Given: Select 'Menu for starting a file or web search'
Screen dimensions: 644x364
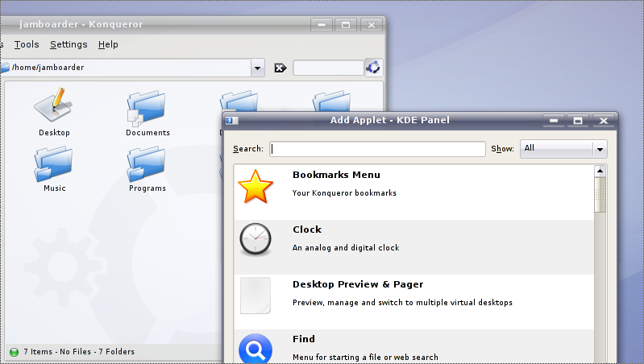Looking at the screenshot, I should pyautogui.click(x=365, y=358).
